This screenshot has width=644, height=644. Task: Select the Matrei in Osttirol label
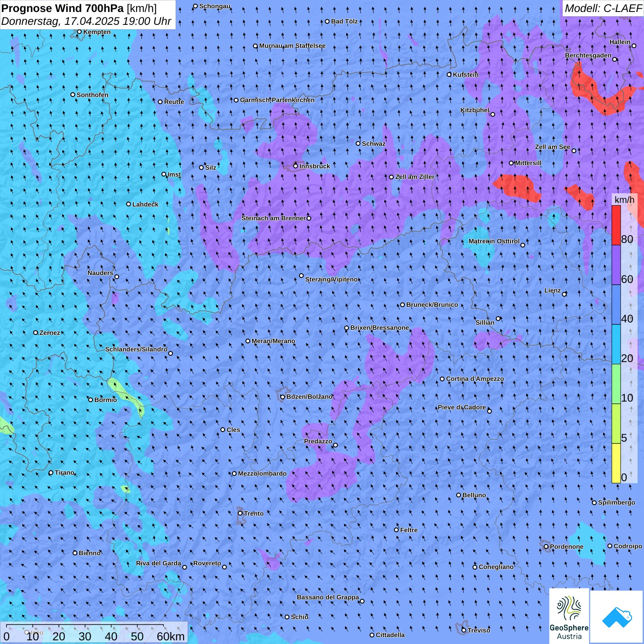click(x=494, y=241)
